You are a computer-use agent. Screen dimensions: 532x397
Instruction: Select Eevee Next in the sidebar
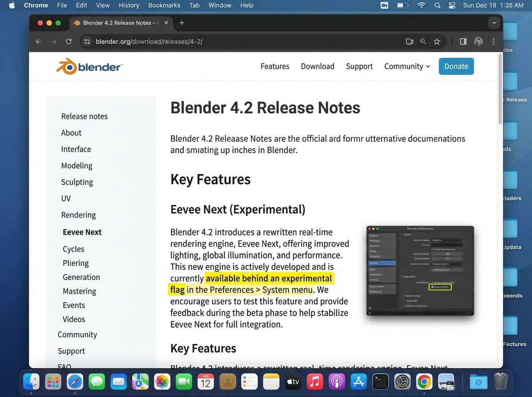82,232
